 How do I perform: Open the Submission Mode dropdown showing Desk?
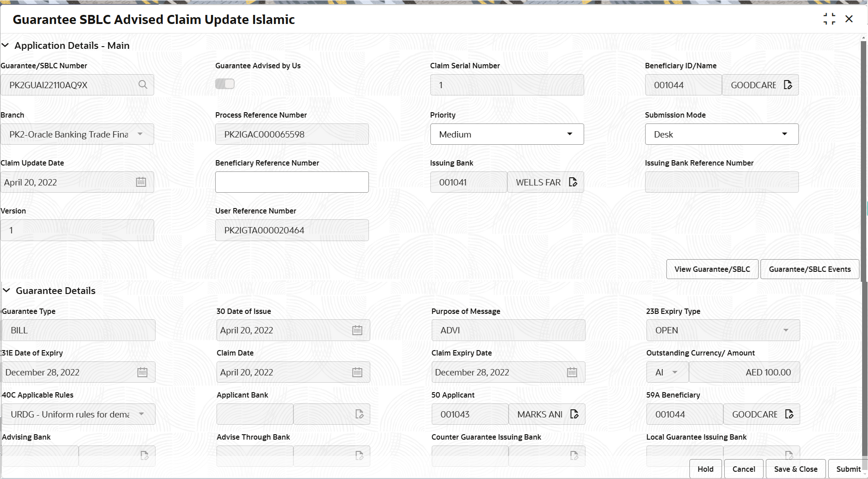point(784,134)
